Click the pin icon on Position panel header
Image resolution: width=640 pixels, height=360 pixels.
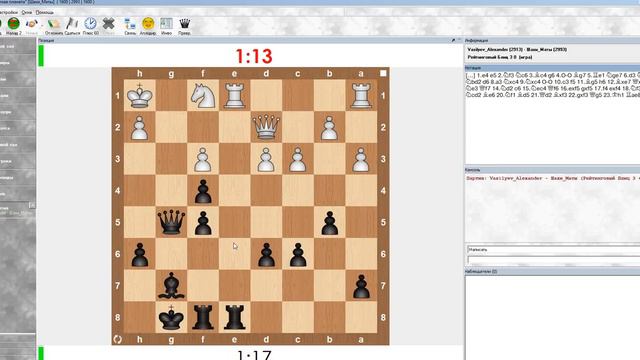(x=453, y=40)
